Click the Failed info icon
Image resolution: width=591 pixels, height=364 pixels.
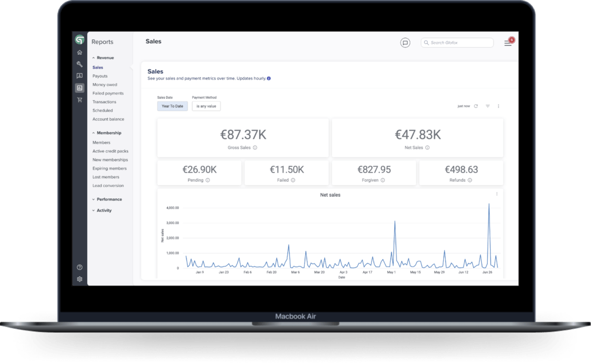pyautogui.click(x=293, y=180)
